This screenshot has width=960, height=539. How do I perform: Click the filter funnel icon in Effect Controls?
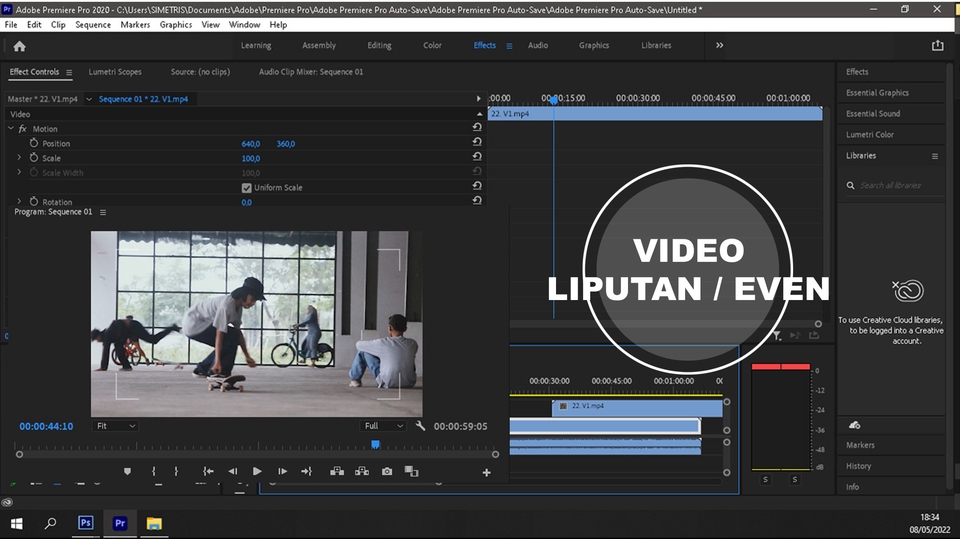pos(777,336)
